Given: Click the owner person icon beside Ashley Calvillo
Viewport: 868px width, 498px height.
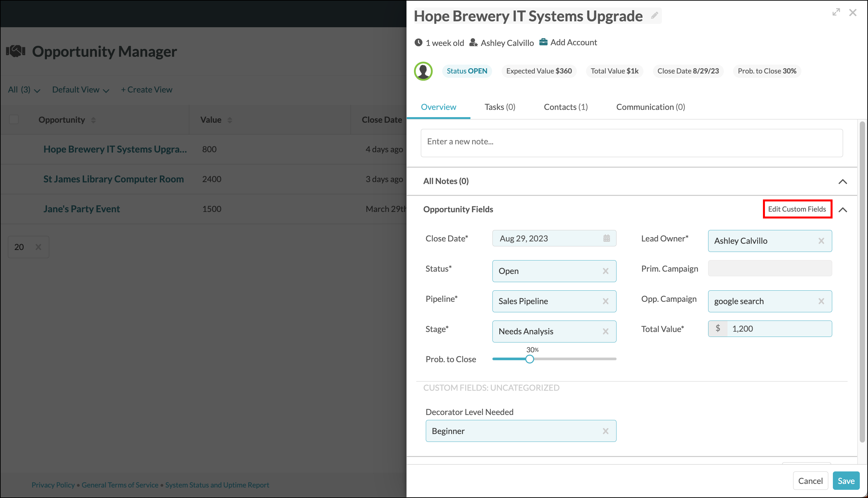Looking at the screenshot, I should [x=473, y=43].
